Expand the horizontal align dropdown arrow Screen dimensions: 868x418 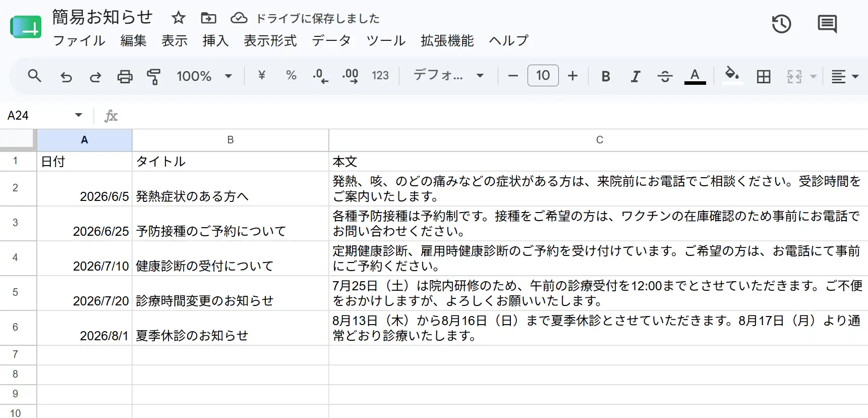point(855,77)
